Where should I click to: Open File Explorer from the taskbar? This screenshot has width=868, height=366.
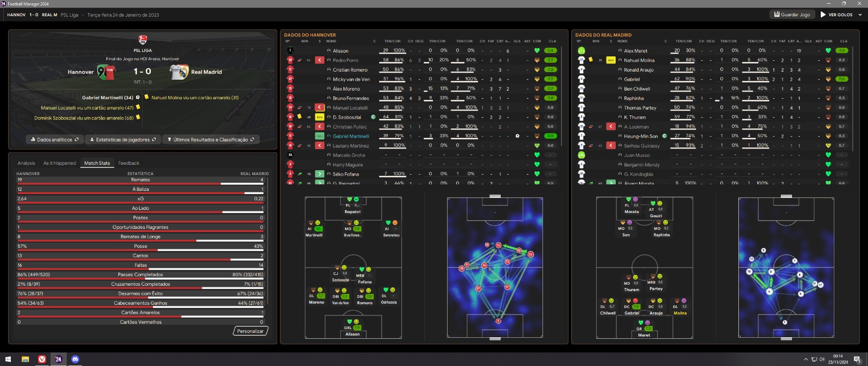(x=25, y=359)
